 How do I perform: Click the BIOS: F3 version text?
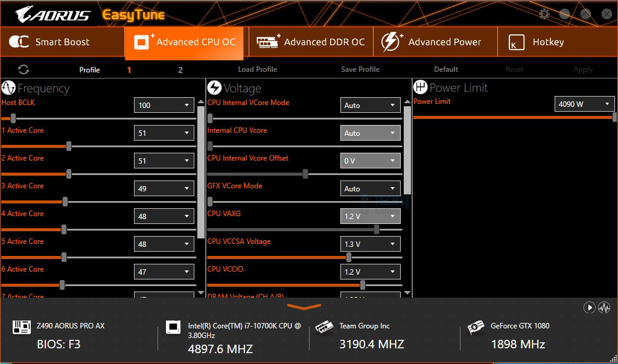coord(59,344)
